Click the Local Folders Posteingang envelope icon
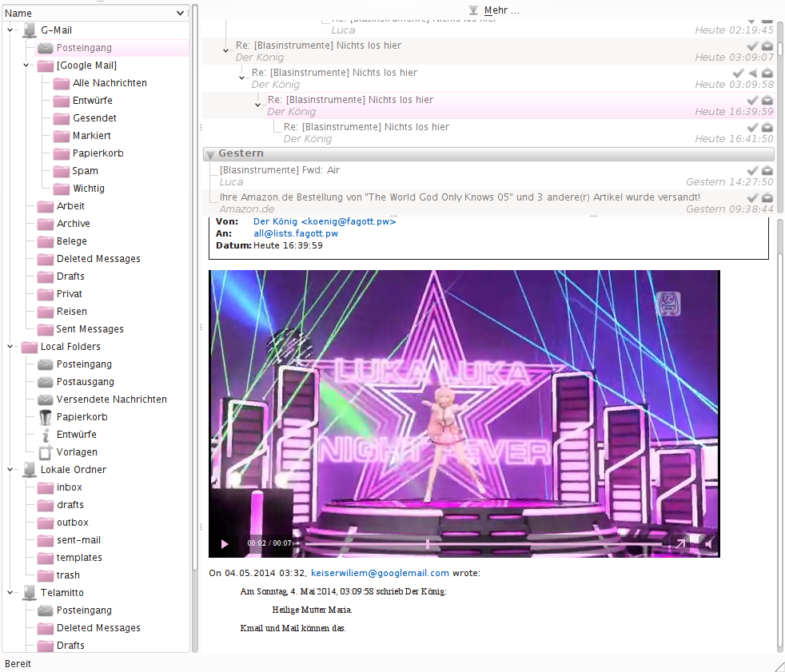This screenshot has width=785, height=672. (45, 364)
